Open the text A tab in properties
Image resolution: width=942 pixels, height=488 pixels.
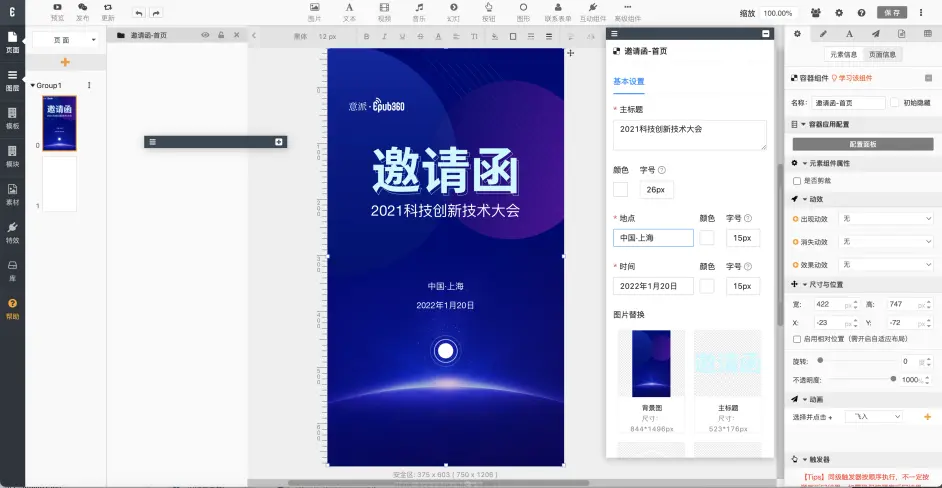tap(849, 34)
